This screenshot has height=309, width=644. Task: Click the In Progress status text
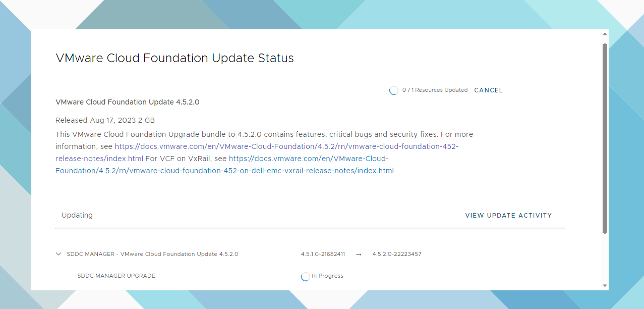tap(327, 276)
